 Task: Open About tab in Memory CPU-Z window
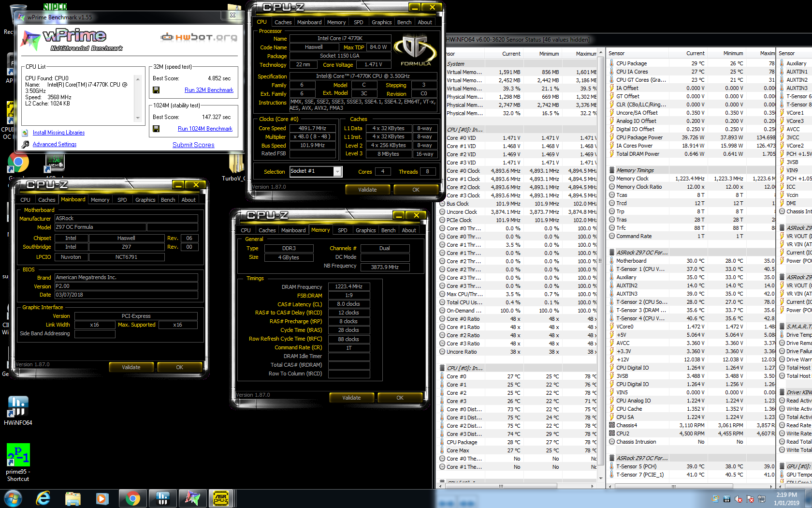[409, 230]
